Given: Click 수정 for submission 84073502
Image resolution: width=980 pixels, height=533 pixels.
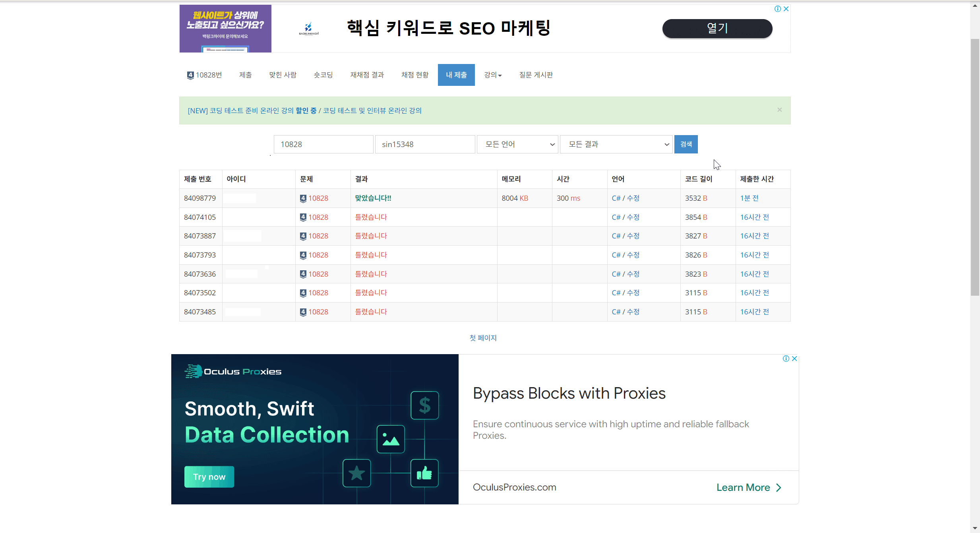Looking at the screenshot, I should click(633, 293).
